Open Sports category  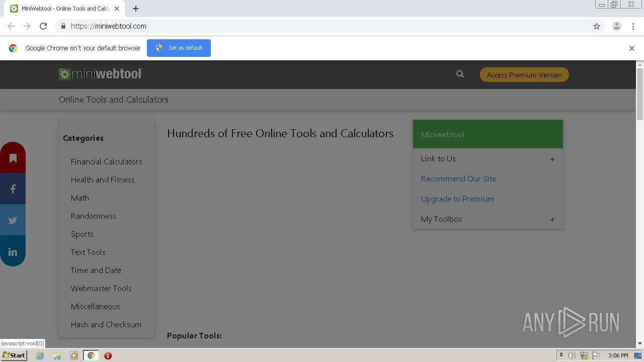(82, 234)
